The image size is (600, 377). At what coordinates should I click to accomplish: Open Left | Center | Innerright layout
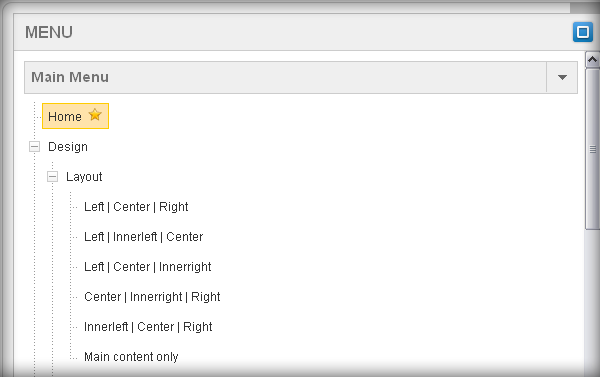pos(148,267)
